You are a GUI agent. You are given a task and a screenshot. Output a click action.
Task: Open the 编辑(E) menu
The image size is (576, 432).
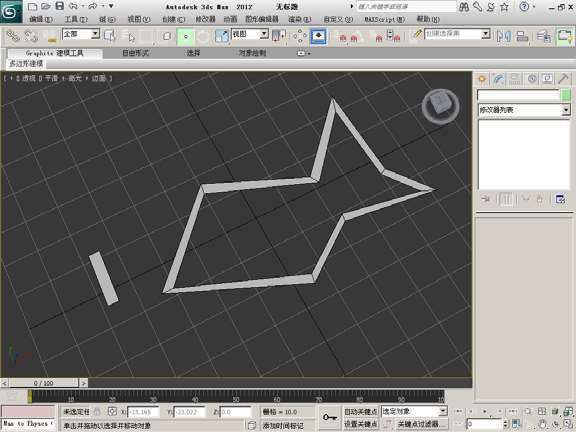(40, 19)
